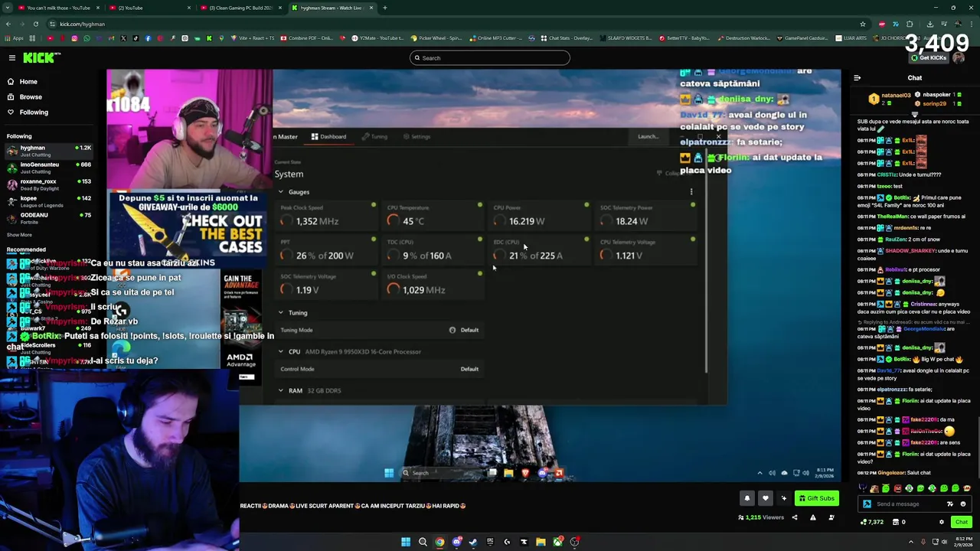The width and height of the screenshot is (980, 551).
Task: Expand the RAM 32 GB DDR5 section
Action: pyautogui.click(x=281, y=391)
